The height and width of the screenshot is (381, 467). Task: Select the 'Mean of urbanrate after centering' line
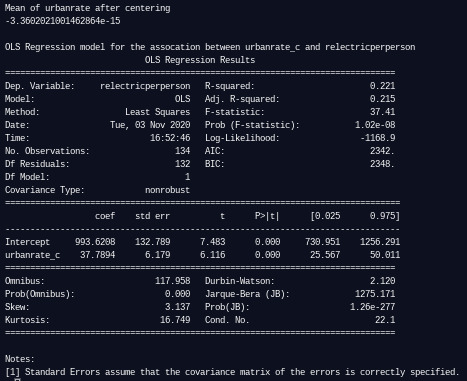tap(88, 8)
